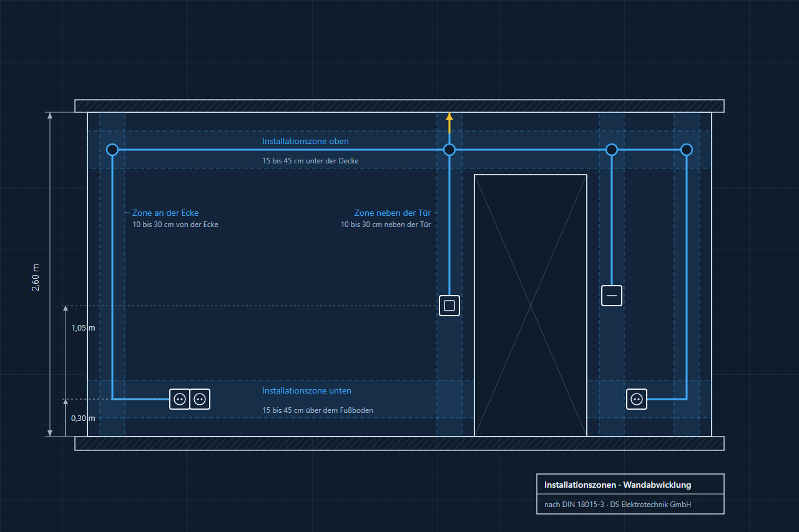
Task: Click the title "Installationszonen · Wandabwicklung"
Action: click(617, 485)
